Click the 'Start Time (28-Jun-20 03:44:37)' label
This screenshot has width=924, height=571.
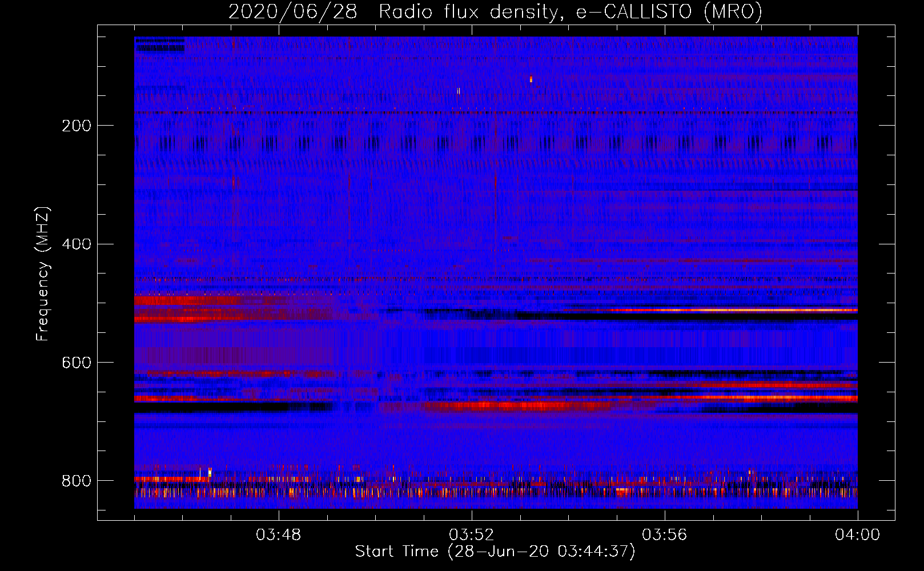pyautogui.click(x=495, y=552)
